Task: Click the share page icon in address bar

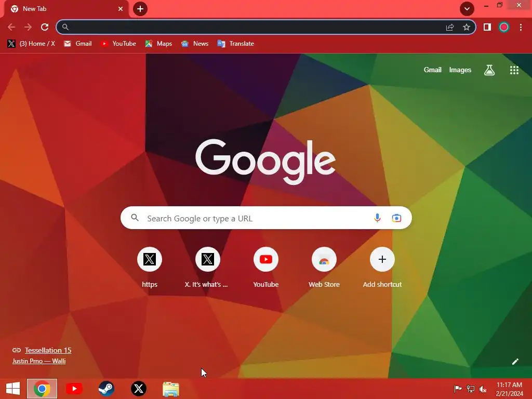Action: coord(450,27)
